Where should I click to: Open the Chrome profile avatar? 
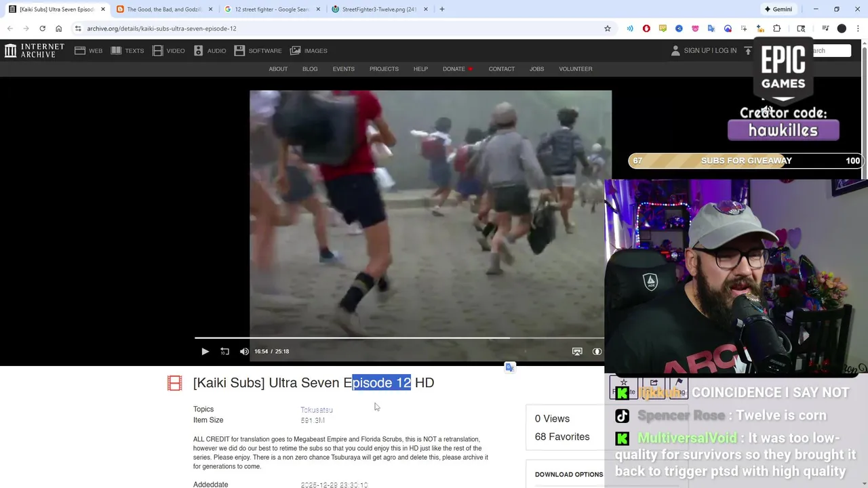pos(842,28)
